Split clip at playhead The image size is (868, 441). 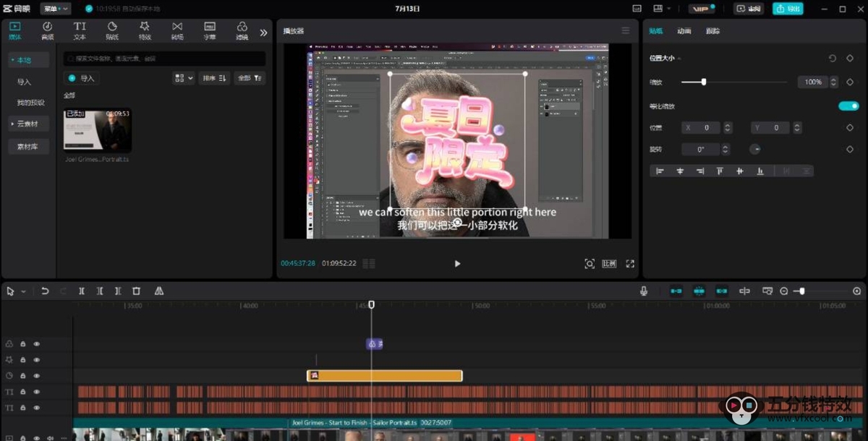[x=82, y=291]
